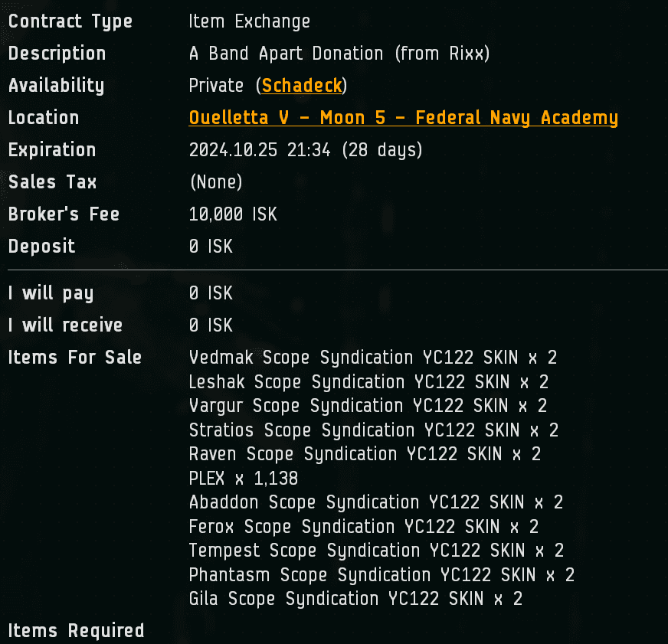668x644 pixels.
Task: Click the Gila Scope Syndication SKIN entry
Action: [355, 599]
